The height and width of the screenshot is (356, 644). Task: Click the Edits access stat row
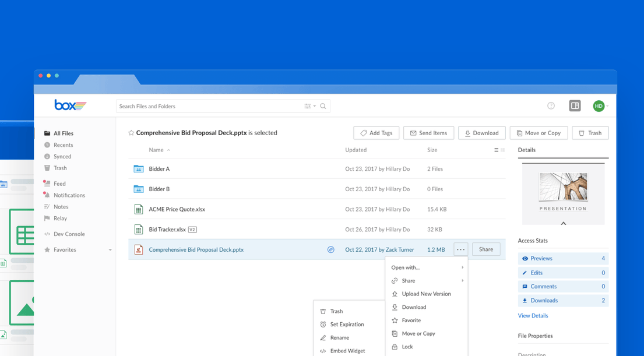pos(563,273)
